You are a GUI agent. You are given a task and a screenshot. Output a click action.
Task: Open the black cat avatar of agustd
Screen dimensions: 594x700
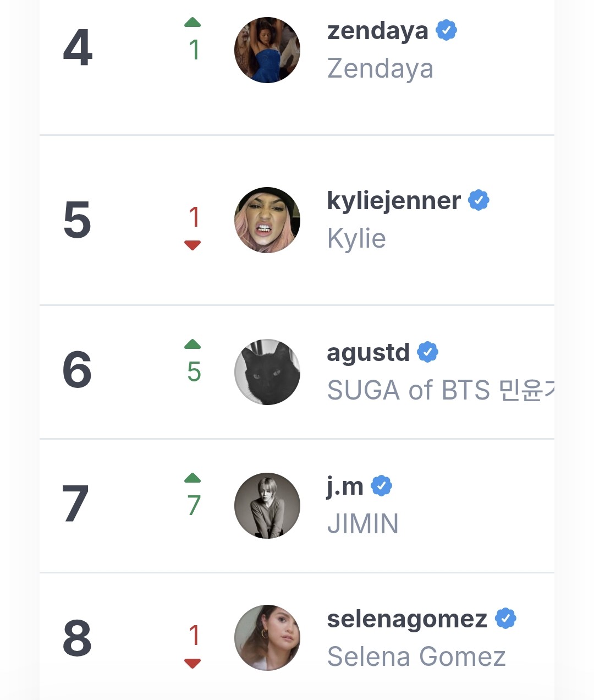pyautogui.click(x=267, y=372)
